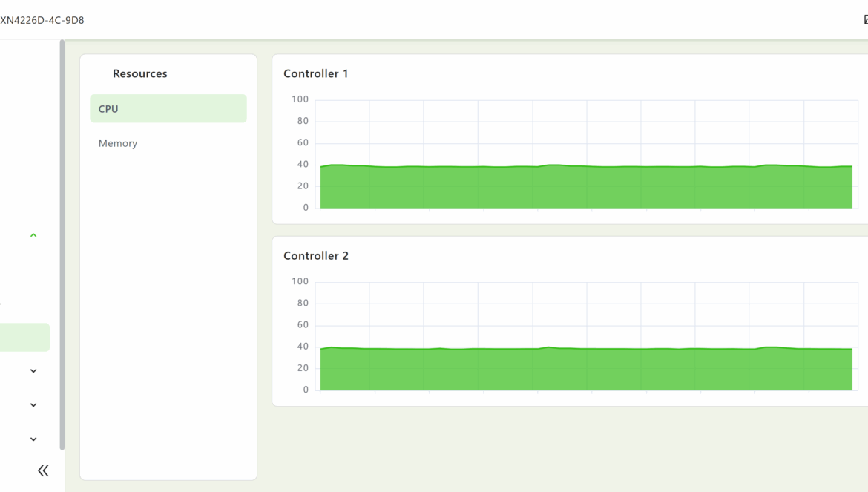Click the left sidebar vertical scrollbar
Viewport: 868px width, 492px height.
62,245
